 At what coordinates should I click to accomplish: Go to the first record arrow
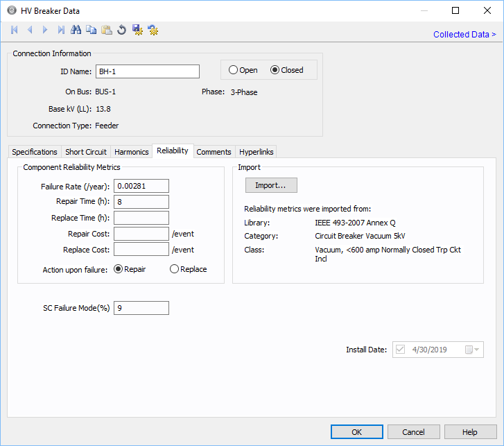(15, 30)
